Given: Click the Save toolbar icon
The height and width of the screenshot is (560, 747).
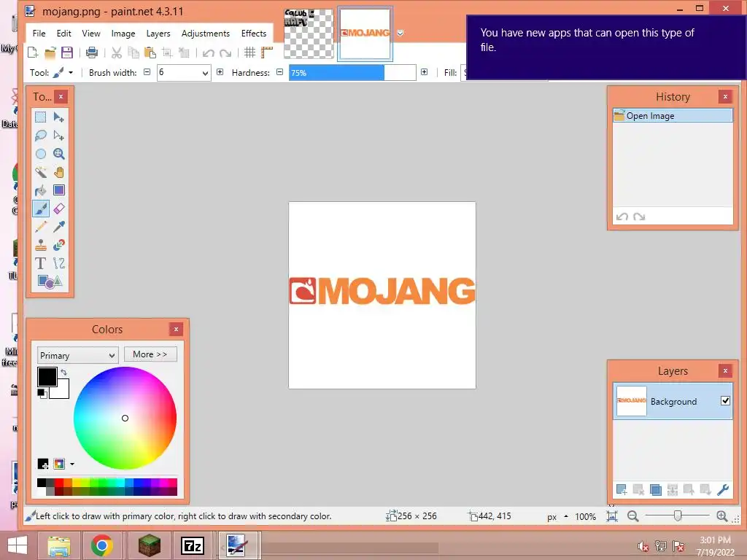Looking at the screenshot, I should click(66, 52).
